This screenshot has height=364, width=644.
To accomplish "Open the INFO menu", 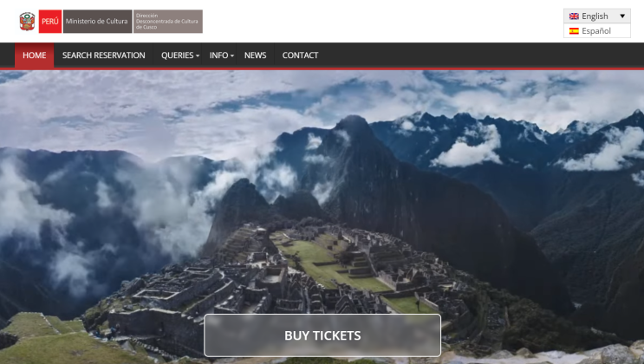I will (x=221, y=55).
